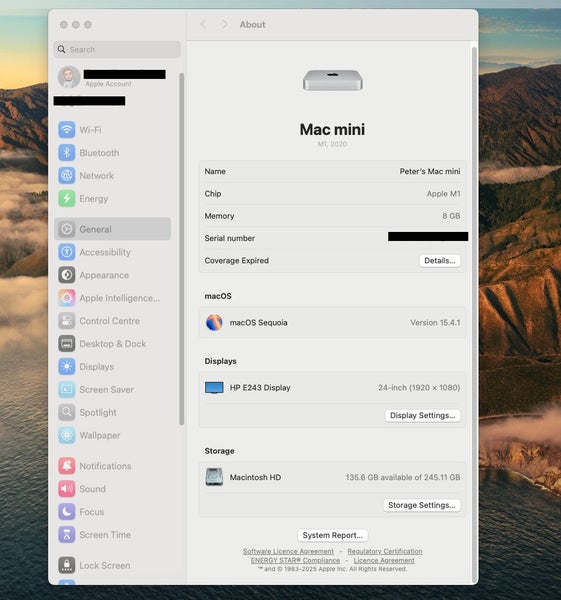Click the Apple Account avatar
Screen dimensions: 561x600
(69, 77)
